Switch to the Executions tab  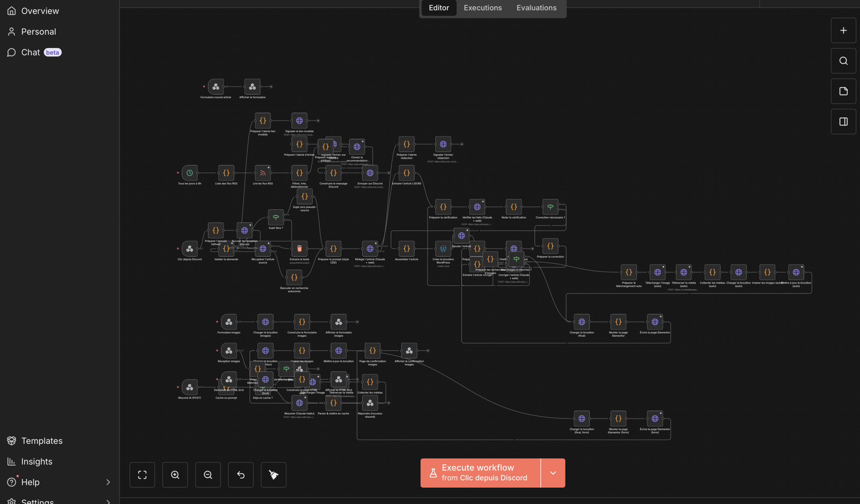[x=483, y=8]
